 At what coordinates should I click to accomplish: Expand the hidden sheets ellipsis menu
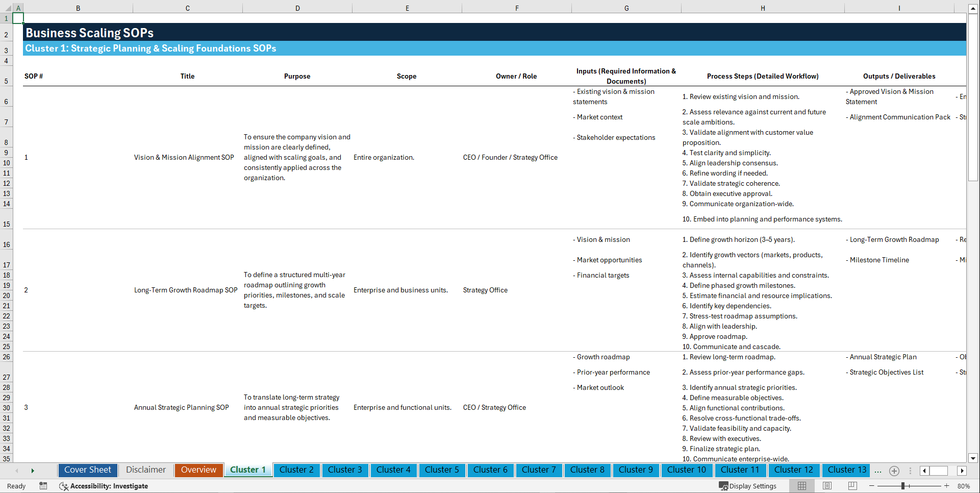[x=877, y=471]
